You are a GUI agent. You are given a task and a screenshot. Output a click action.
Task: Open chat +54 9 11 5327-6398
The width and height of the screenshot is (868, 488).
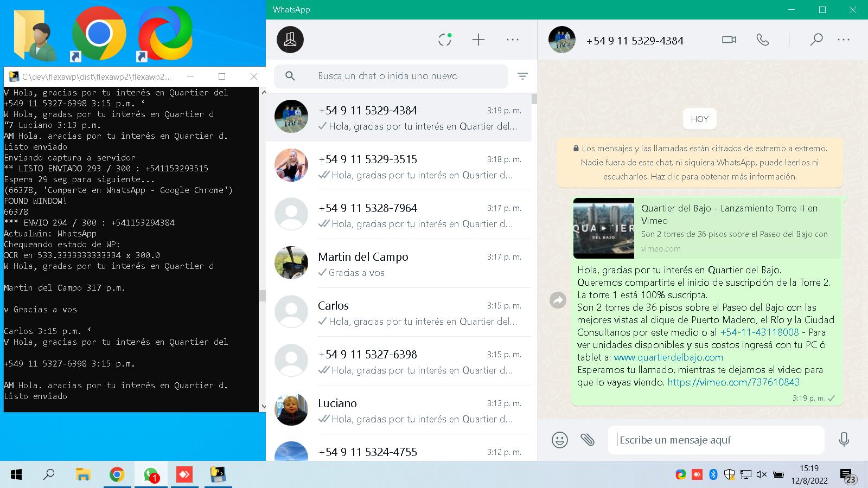click(x=399, y=361)
